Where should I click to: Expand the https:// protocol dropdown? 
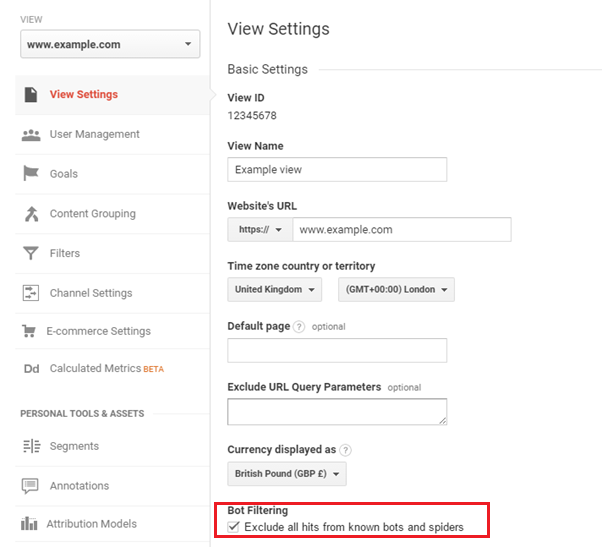click(257, 230)
